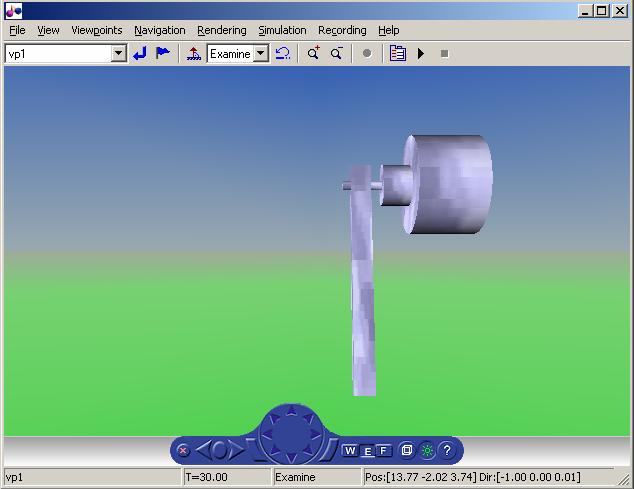This screenshot has height=489, width=634.
Task: Open the vp1 viewpoint dropdown arrow
Action: point(118,53)
